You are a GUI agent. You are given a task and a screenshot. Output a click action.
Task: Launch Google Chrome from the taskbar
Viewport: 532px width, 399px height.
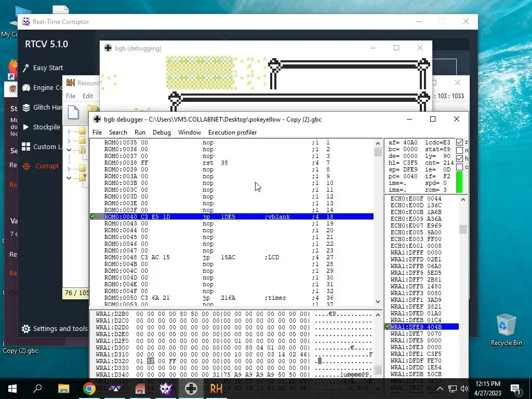point(89,389)
